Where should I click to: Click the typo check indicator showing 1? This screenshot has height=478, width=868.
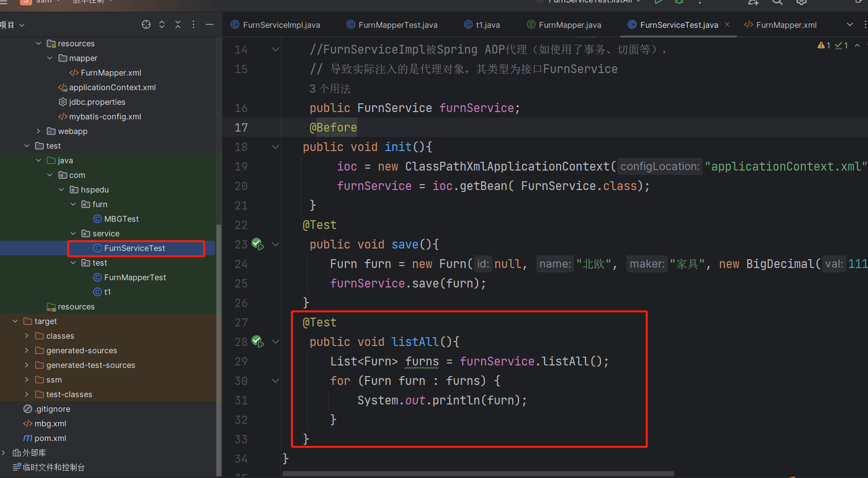point(841,45)
